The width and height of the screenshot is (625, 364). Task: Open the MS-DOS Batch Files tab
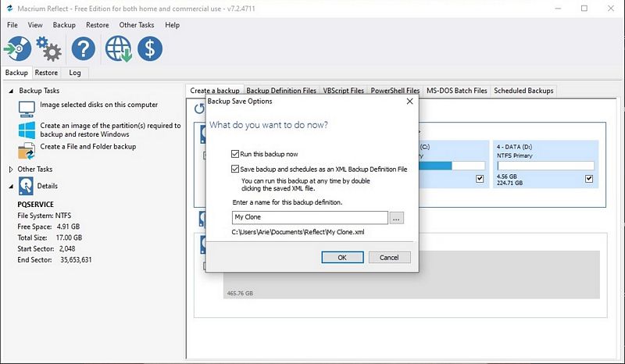(x=457, y=91)
